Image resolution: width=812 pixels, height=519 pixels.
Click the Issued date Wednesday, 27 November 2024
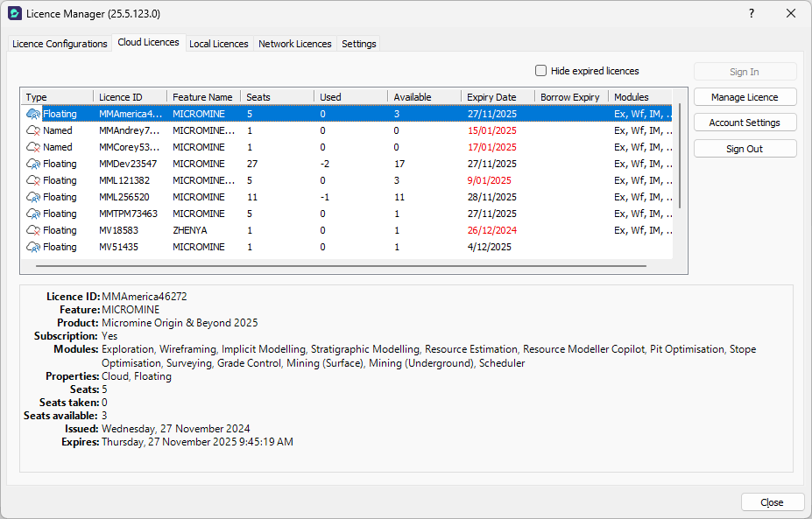175,429
